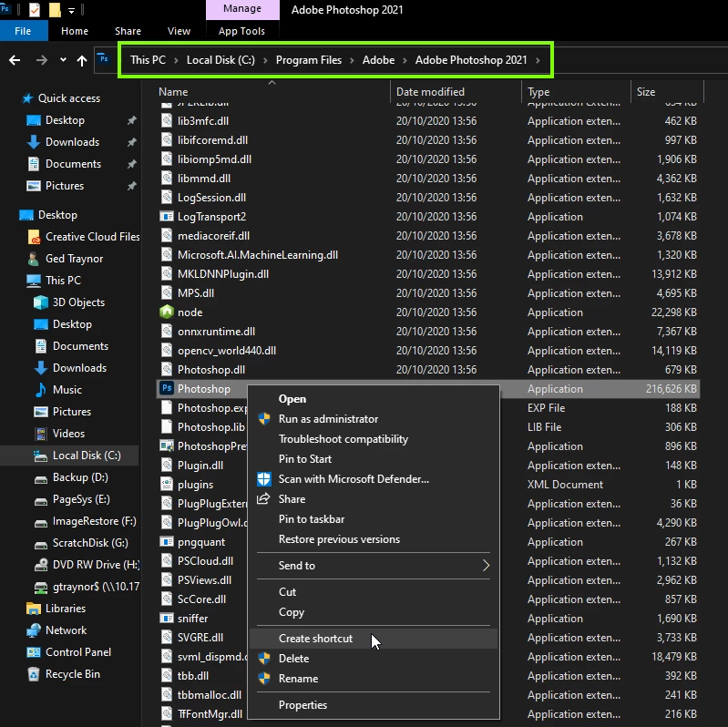728x727 pixels.
Task: Click the Forward navigation arrow
Action: point(42,60)
